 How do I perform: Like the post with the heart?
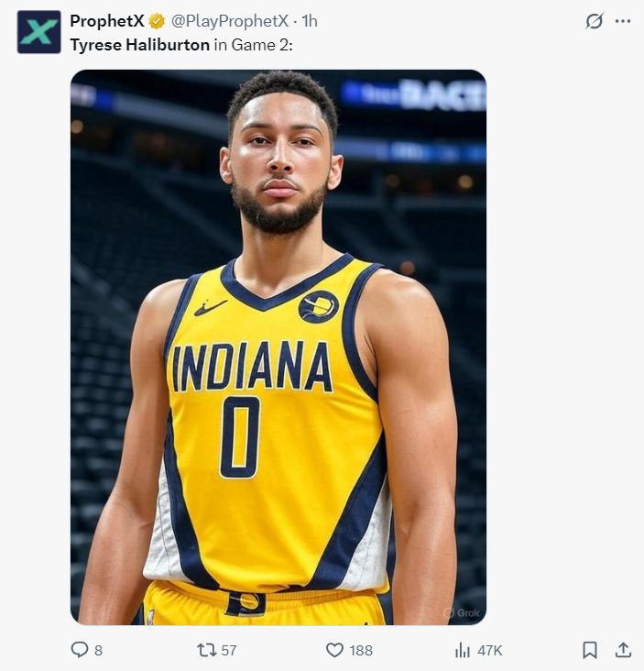(334, 650)
